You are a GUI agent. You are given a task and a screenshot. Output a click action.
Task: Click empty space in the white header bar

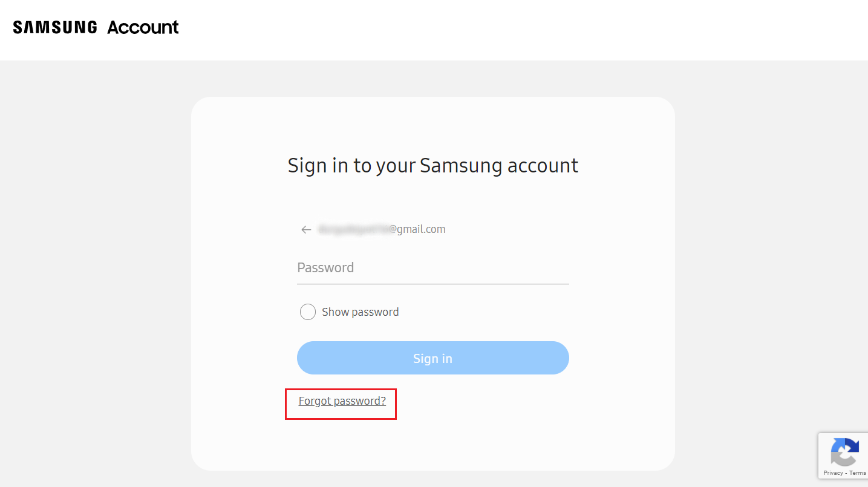tap(484, 30)
